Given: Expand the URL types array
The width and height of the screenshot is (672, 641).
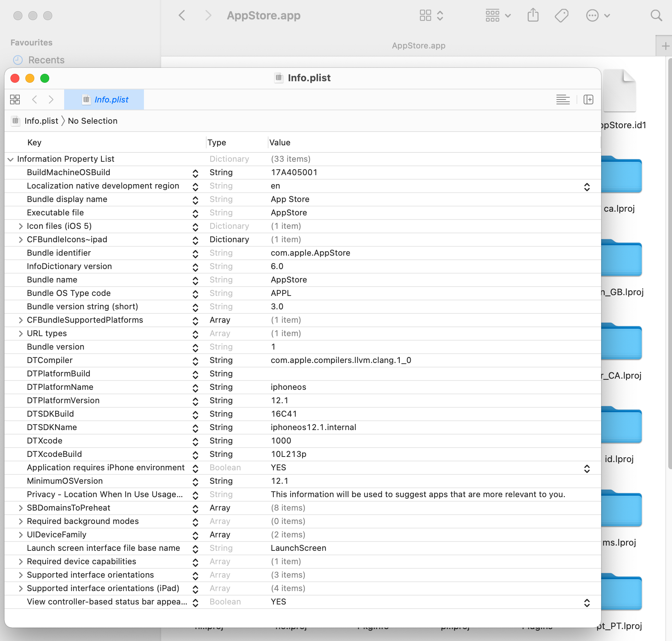Looking at the screenshot, I should coord(21,334).
